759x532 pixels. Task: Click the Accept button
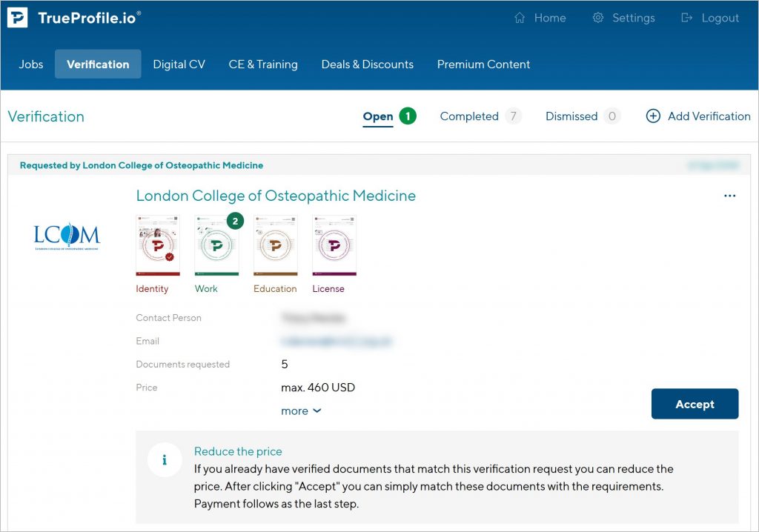click(x=695, y=404)
